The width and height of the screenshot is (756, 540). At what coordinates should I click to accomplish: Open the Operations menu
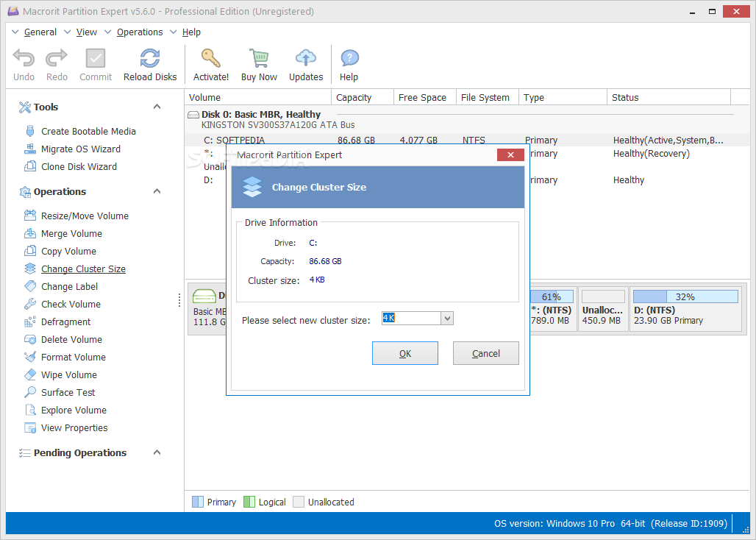(x=140, y=32)
